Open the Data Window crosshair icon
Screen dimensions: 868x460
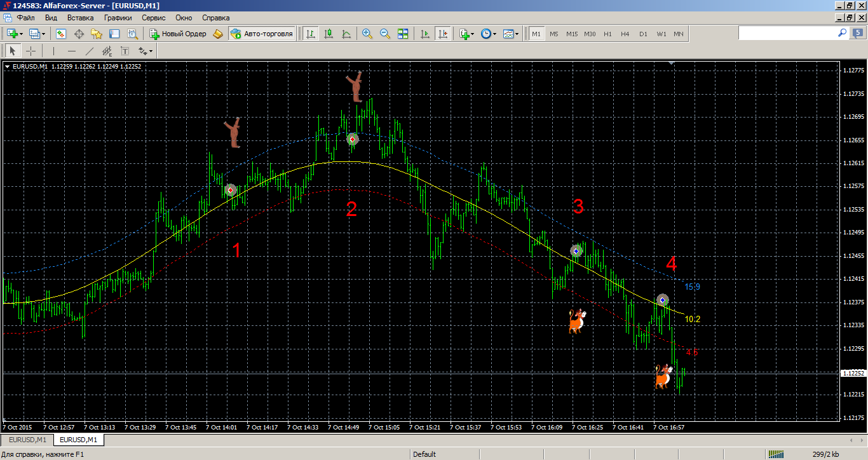pyautogui.click(x=79, y=34)
